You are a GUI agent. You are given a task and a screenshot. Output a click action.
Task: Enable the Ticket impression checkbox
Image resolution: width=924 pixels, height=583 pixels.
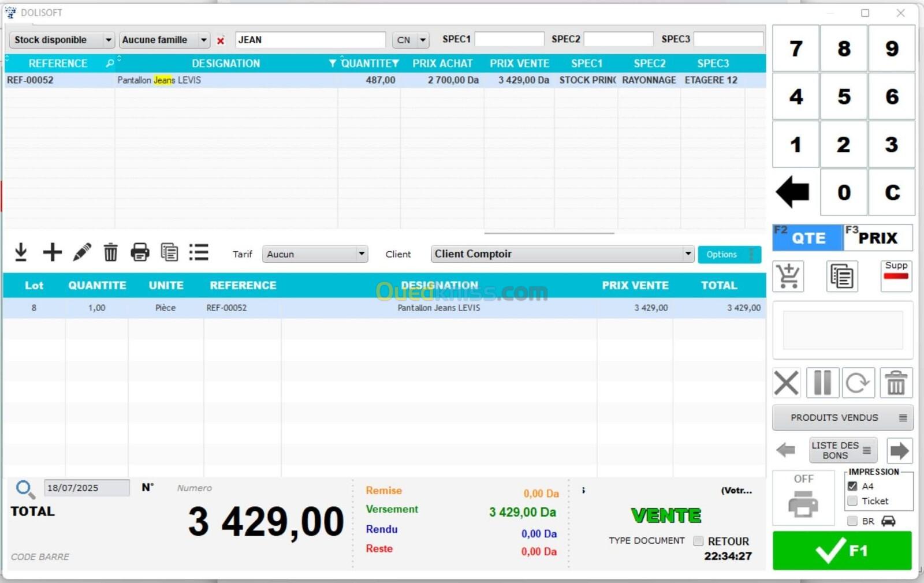[x=852, y=501]
